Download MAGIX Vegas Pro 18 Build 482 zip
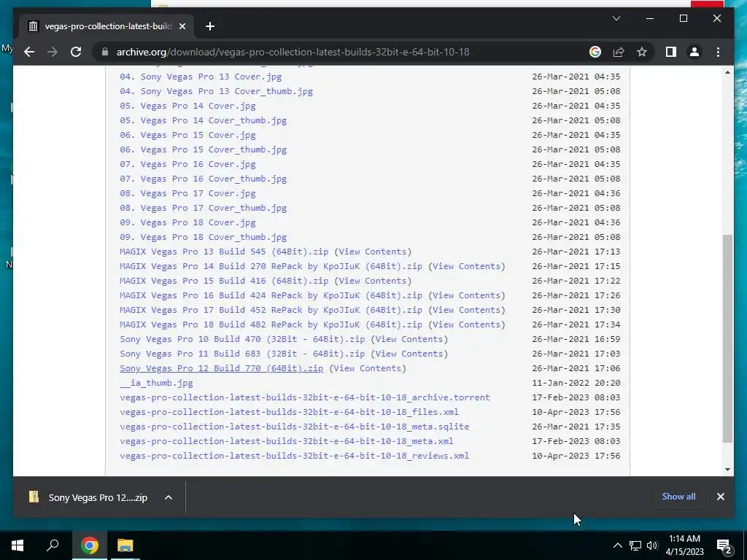This screenshot has width=747, height=560. 271,324
